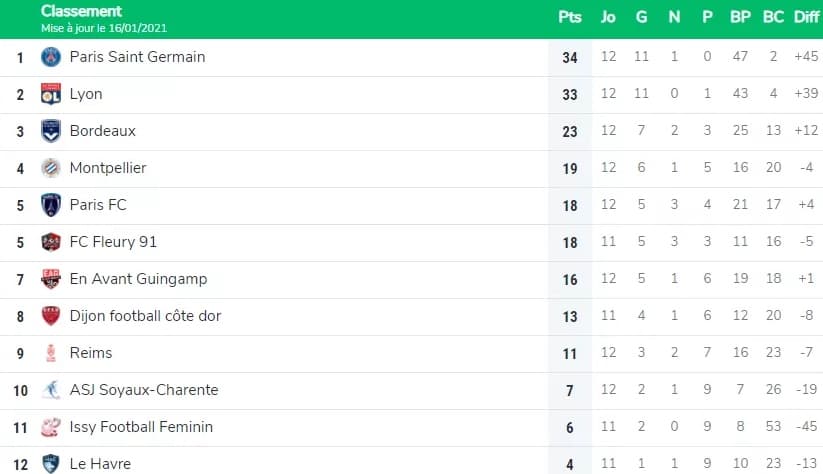The height and width of the screenshot is (474, 823).
Task: Open the ASJ Soyaux-Charente team link
Action: [x=144, y=390]
